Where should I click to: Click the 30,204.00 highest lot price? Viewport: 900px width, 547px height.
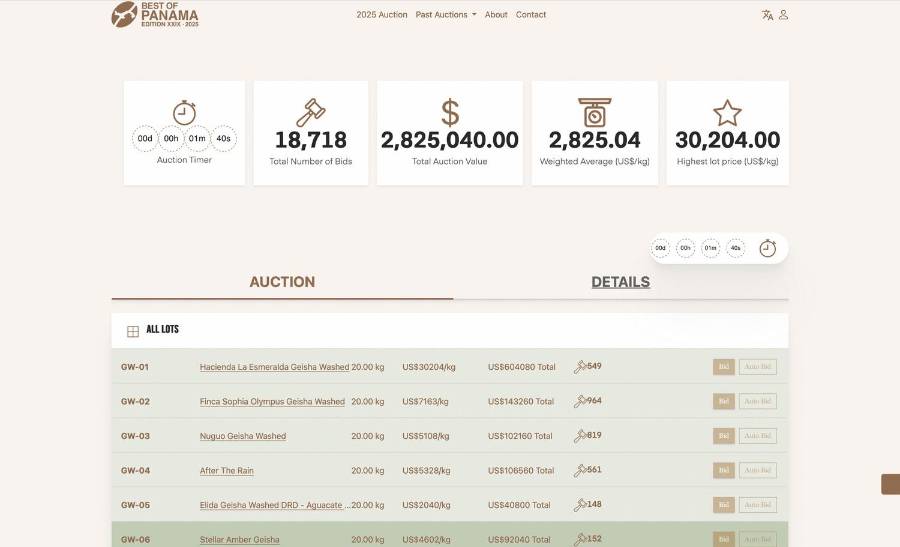(x=728, y=139)
